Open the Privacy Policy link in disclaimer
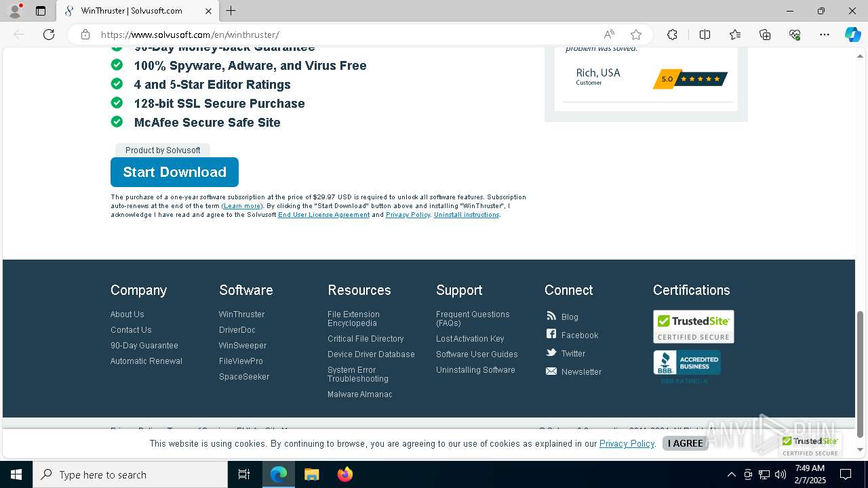Screen dimensions: 868x488 coord(408,215)
